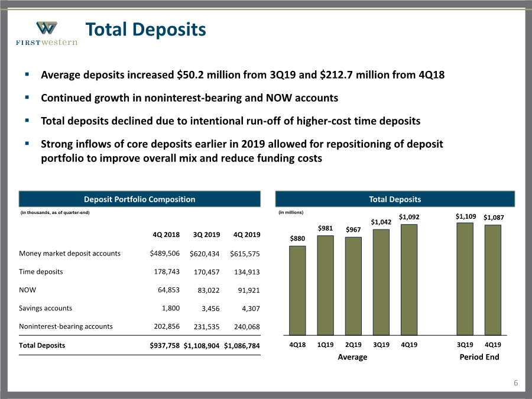Click the "NOW" row label in the table

click(27, 290)
